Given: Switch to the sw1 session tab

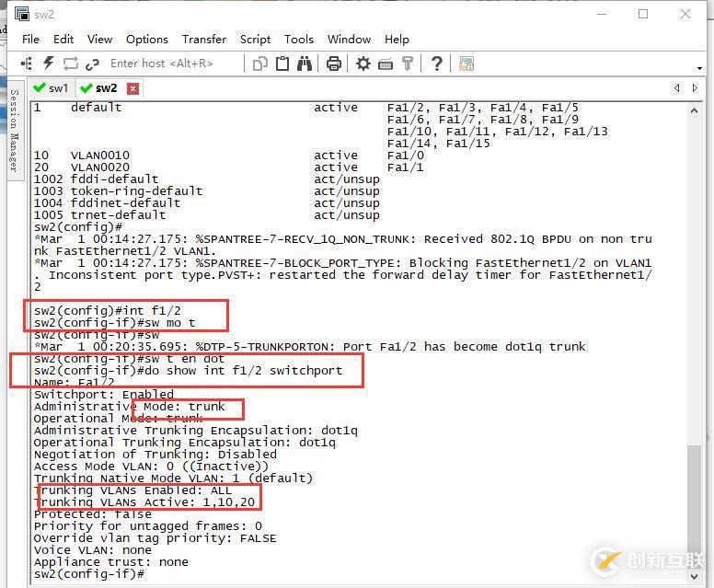Looking at the screenshot, I should pos(51,88).
